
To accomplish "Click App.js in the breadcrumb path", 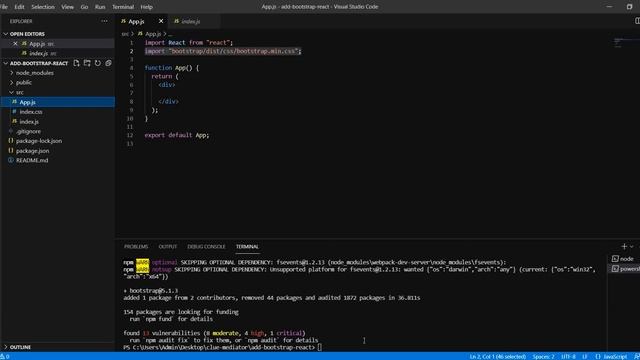I will tap(153, 34).
